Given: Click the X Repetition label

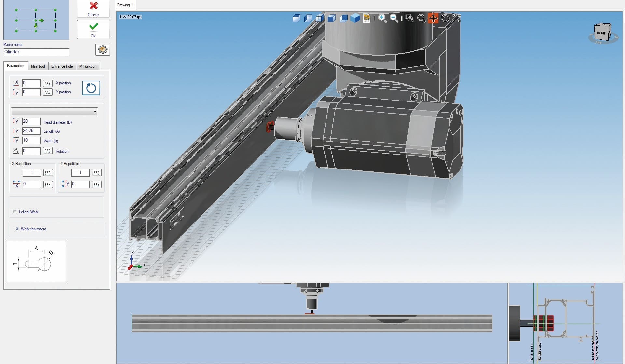Looking at the screenshot, I should coord(21,164).
